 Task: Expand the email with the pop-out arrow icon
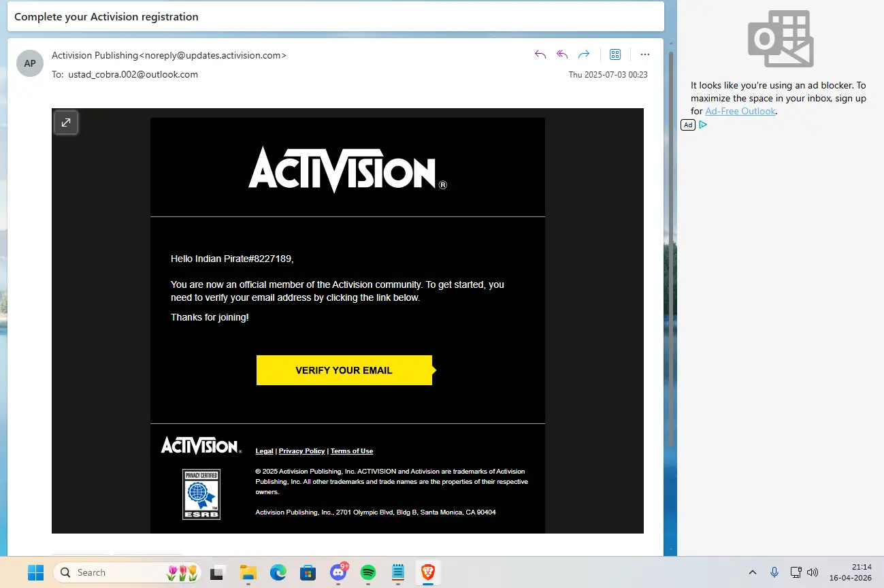point(66,122)
